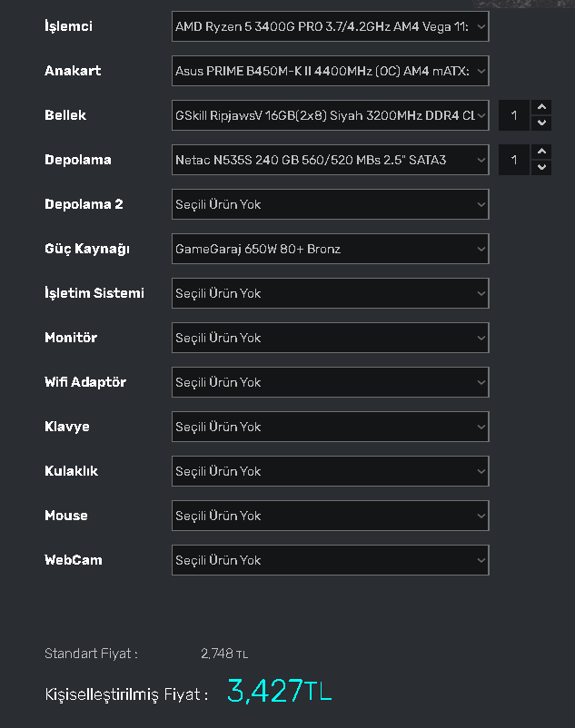The height and width of the screenshot is (728, 575).
Task: Increase Depolama quantity with up arrow
Action: pyautogui.click(x=542, y=152)
